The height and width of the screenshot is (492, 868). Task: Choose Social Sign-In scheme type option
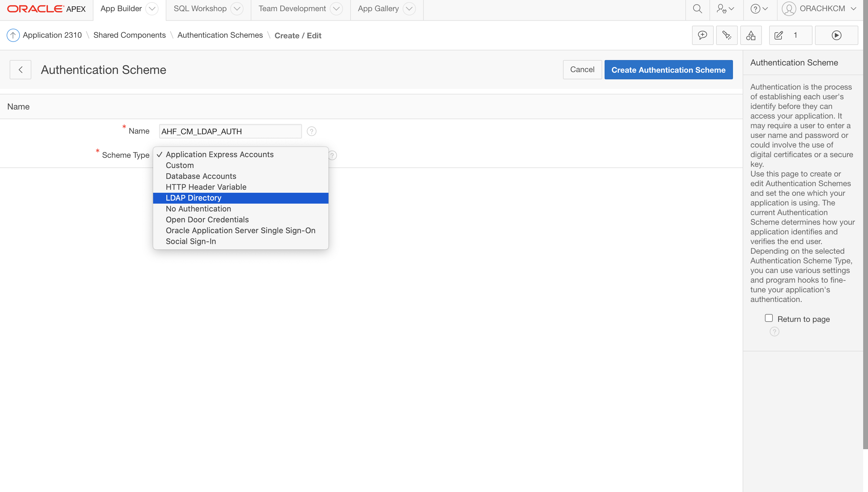[191, 241]
